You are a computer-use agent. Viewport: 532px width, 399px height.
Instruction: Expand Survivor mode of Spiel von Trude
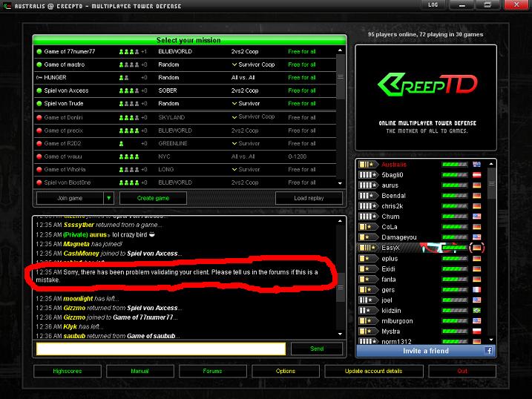pos(234,103)
